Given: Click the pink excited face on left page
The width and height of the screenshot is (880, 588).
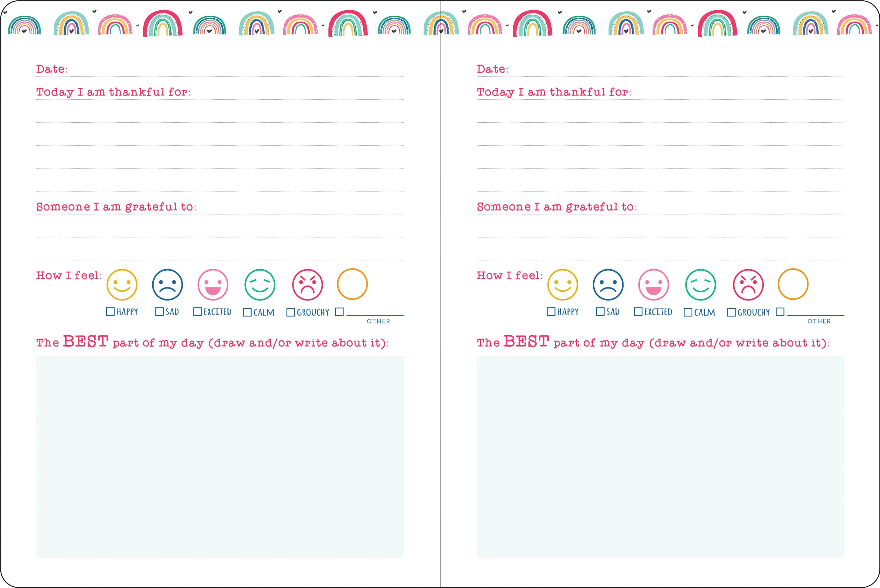Looking at the screenshot, I should 213,285.
